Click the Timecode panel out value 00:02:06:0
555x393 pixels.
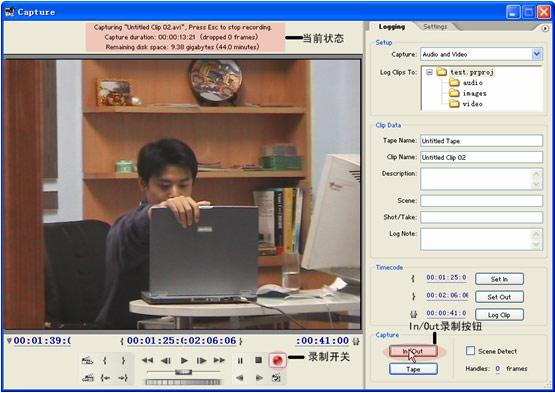(447, 295)
